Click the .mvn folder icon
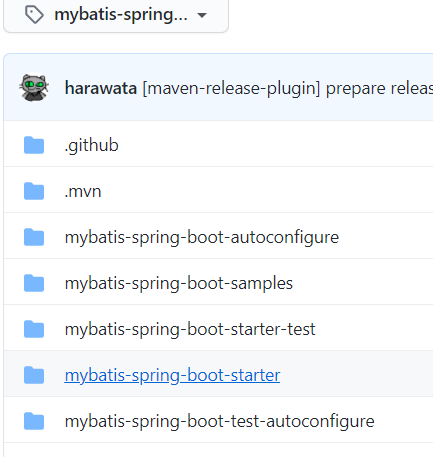Screen dimensions: 433x457 click(x=34, y=191)
